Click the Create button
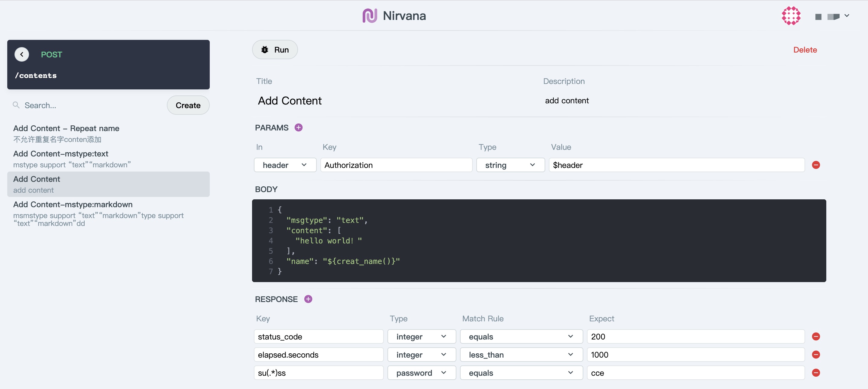868x389 pixels. pos(188,105)
